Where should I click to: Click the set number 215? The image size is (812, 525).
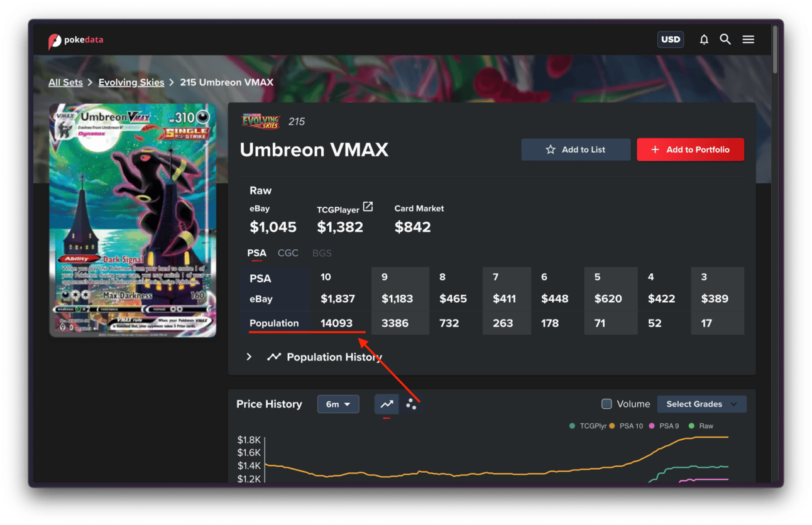pos(297,122)
